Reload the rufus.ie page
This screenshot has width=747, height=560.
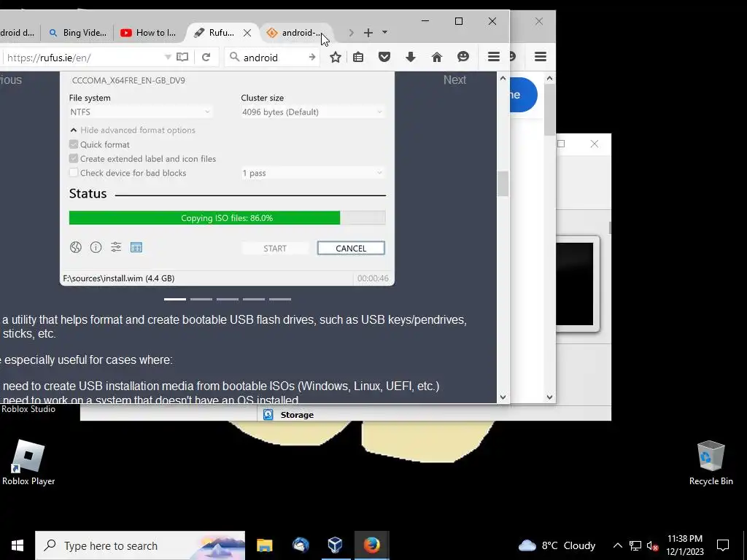click(x=206, y=57)
